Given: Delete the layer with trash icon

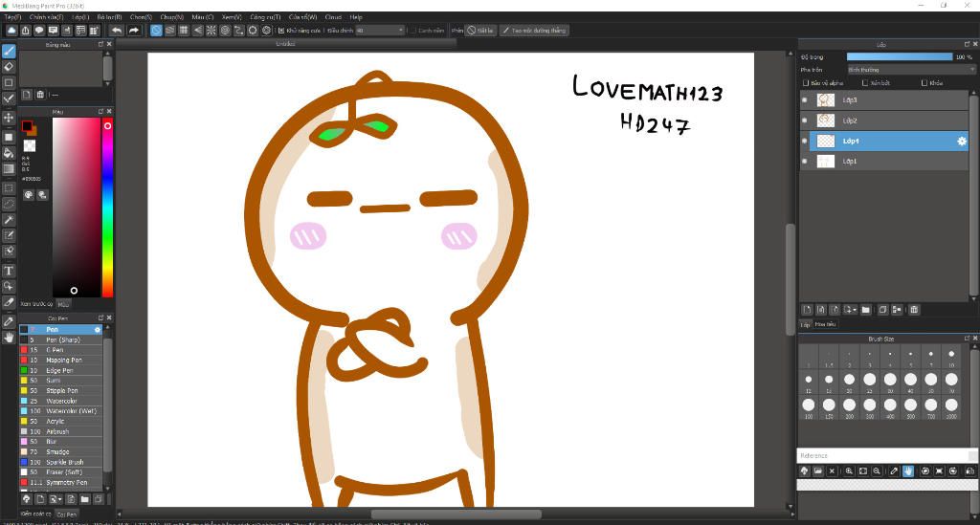Looking at the screenshot, I should 914,310.
